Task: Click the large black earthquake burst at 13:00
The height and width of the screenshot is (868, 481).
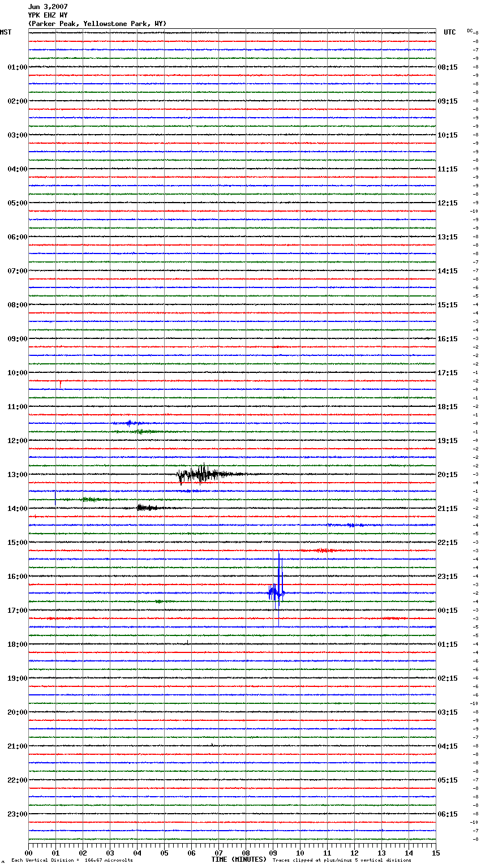Action: tap(209, 474)
